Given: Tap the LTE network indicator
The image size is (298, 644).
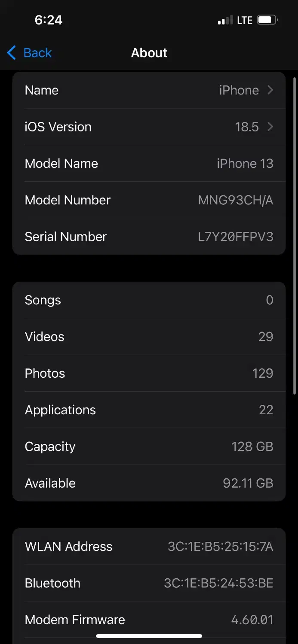Looking at the screenshot, I should point(245,20).
